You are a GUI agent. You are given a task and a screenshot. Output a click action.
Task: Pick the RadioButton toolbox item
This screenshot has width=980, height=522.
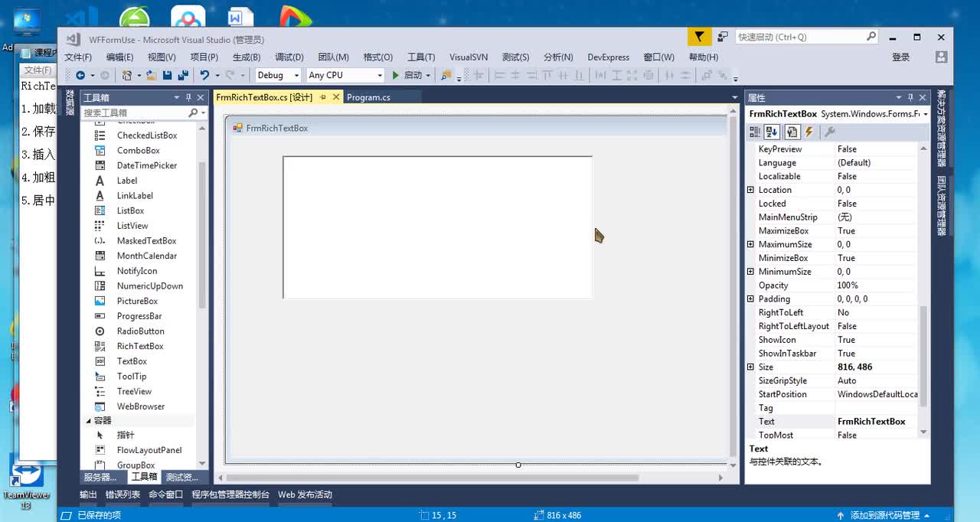pyautogui.click(x=141, y=331)
